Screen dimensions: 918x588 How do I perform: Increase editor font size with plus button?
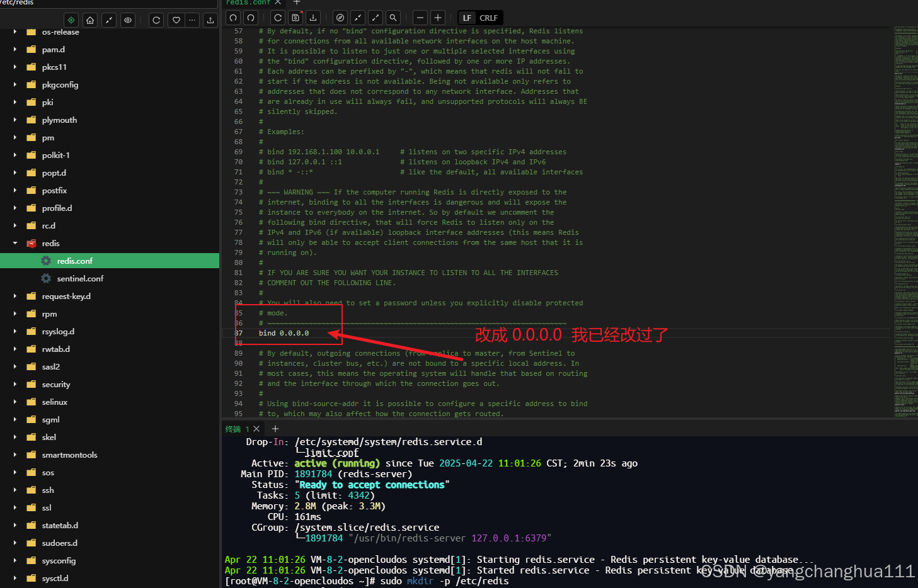[437, 17]
